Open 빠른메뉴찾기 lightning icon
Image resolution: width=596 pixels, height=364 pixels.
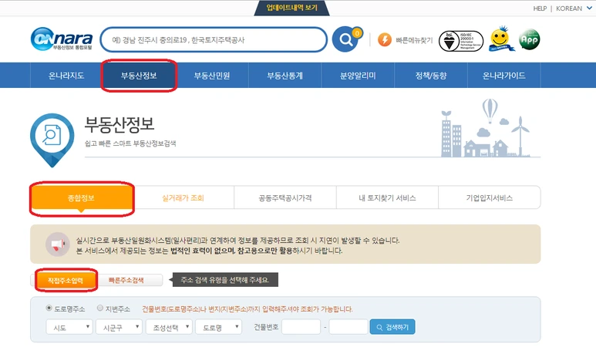point(385,39)
